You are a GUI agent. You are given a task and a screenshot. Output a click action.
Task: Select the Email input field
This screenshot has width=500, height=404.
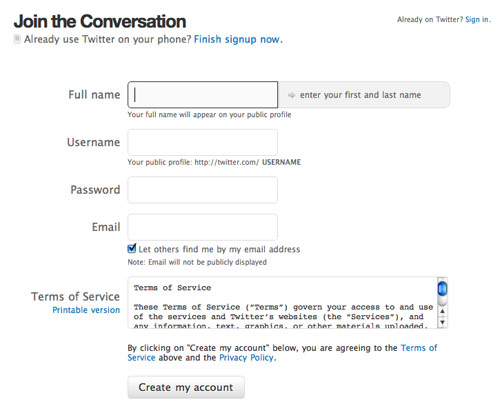pyautogui.click(x=202, y=227)
